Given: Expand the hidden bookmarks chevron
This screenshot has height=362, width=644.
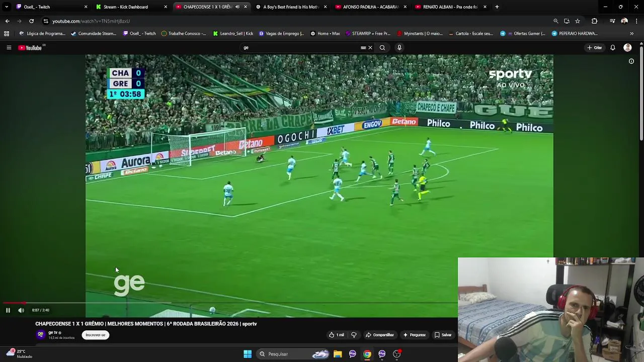Looking at the screenshot, I should (631, 34).
